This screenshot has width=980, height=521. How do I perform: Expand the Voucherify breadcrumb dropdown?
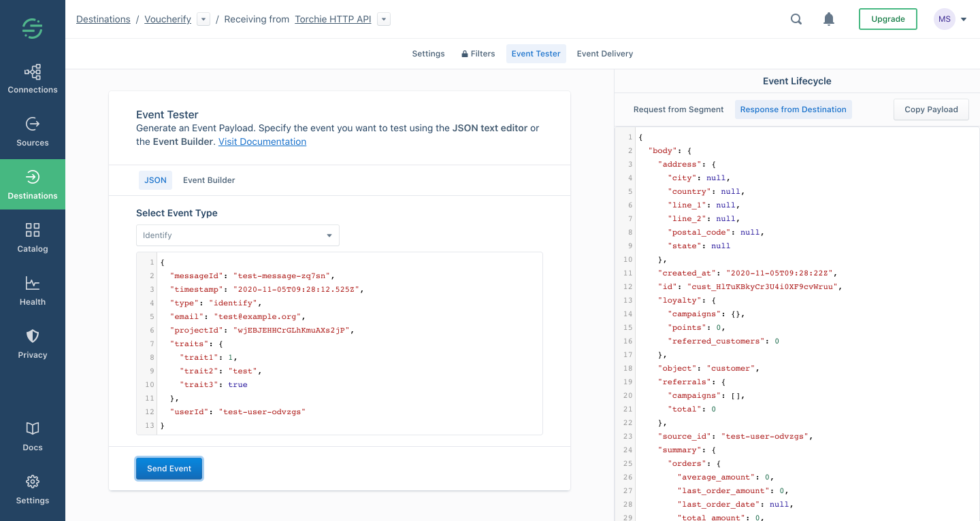pyautogui.click(x=203, y=19)
